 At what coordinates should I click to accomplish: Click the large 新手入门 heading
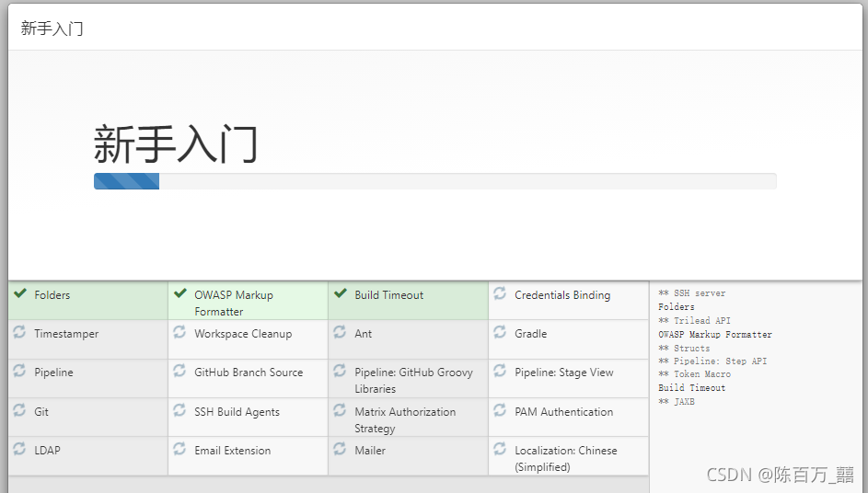click(x=176, y=144)
